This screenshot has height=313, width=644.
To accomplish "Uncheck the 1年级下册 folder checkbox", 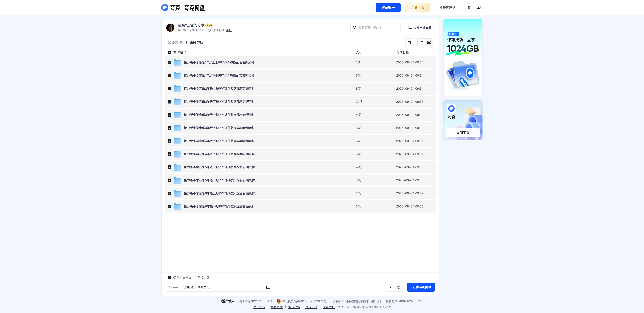I will click(x=170, y=76).
